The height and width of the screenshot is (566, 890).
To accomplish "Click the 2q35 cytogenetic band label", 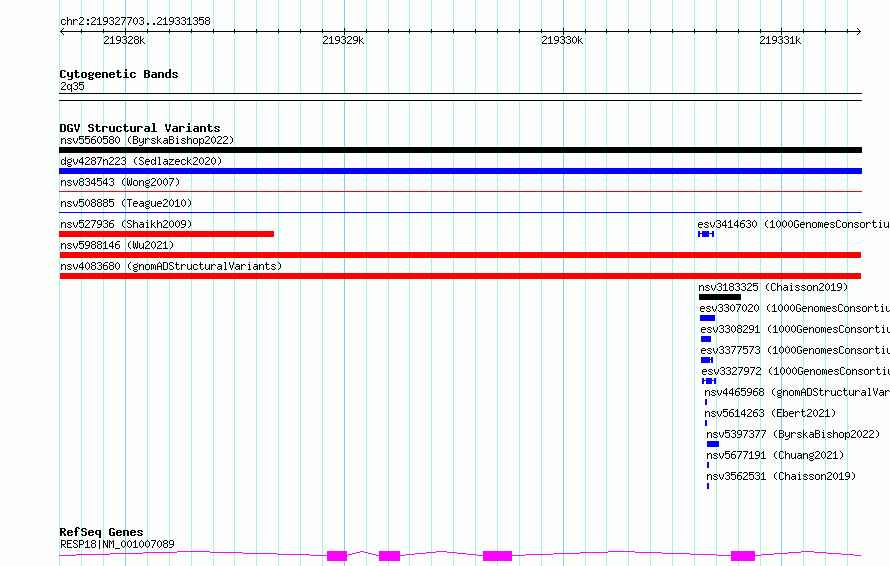I will click(x=72, y=86).
